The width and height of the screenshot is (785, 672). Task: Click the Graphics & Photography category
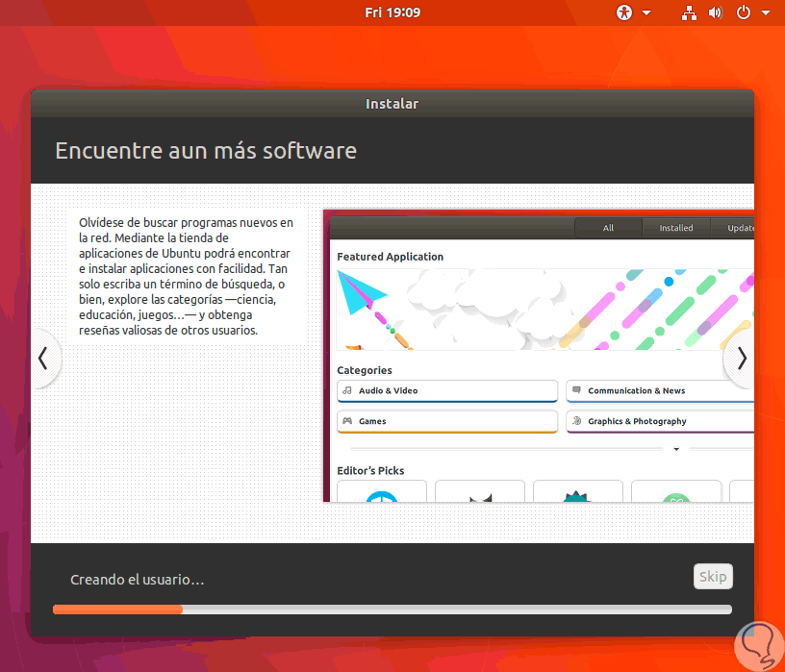[x=660, y=421]
